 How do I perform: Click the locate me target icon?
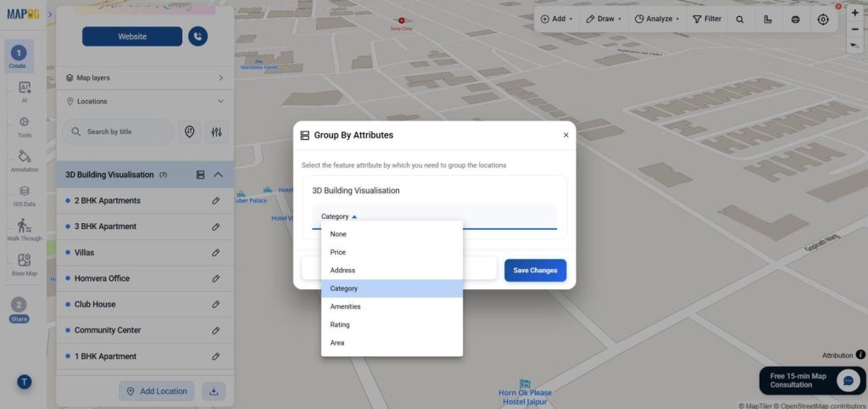823,19
